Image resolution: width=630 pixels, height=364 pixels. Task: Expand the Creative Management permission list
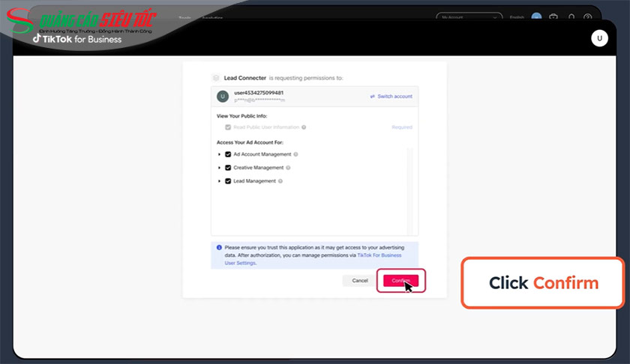[219, 168]
